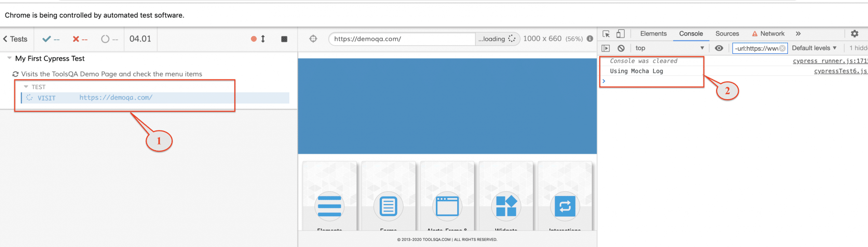Select the ToolsQA Demo Page test row

(111, 74)
